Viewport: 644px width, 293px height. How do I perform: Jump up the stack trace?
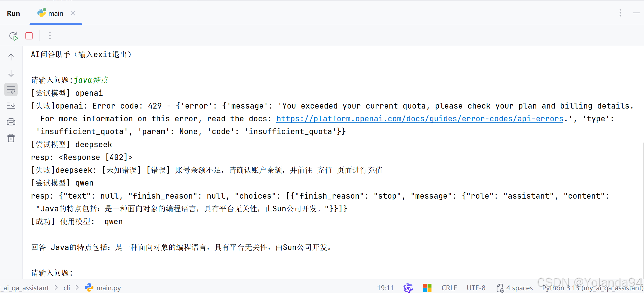pyautogui.click(x=11, y=57)
